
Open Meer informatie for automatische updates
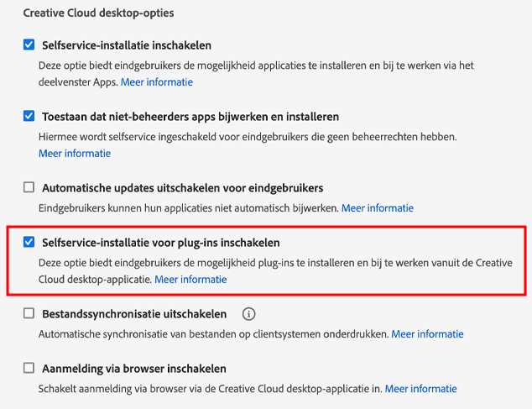click(377, 207)
